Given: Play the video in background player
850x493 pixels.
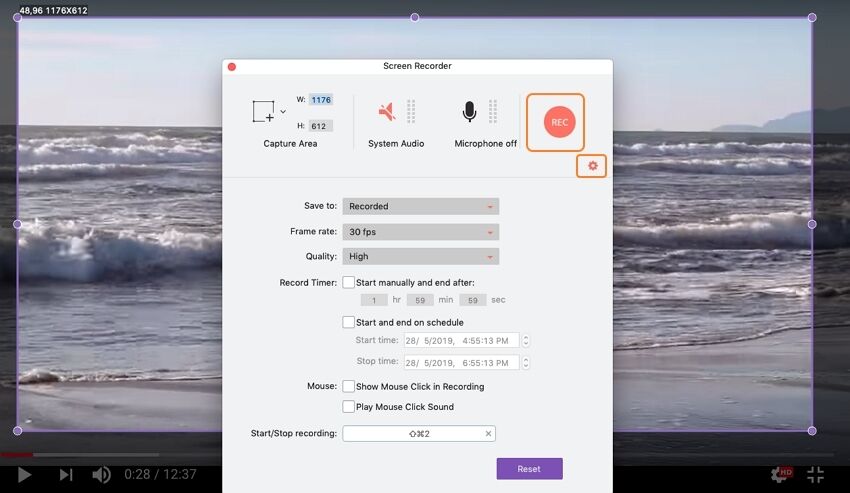Looking at the screenshot, I should 24,475.
